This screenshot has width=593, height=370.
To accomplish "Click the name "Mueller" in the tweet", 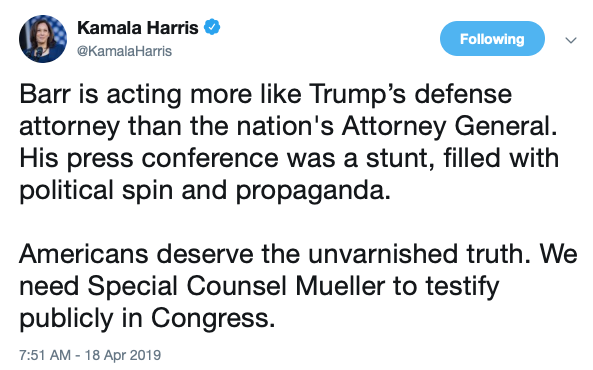I will point(340,286).
